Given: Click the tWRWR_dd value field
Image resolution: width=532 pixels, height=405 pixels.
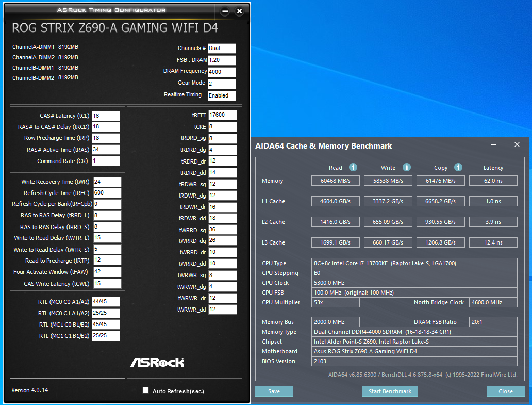Looking at the screenshot, I should tap(222, 310).
